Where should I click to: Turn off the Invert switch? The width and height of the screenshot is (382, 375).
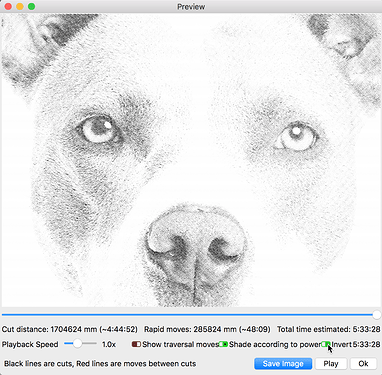pyautogui.click(x=326, y=344)
